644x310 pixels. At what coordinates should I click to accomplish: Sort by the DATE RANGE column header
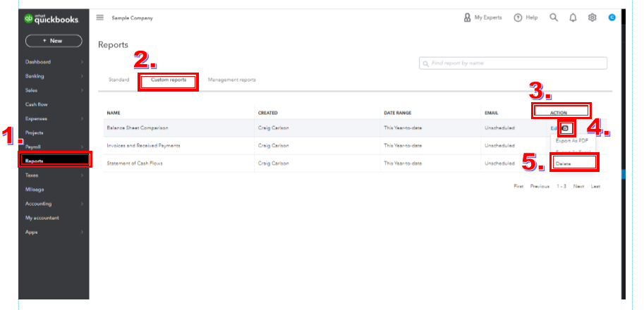click(398, 113)
